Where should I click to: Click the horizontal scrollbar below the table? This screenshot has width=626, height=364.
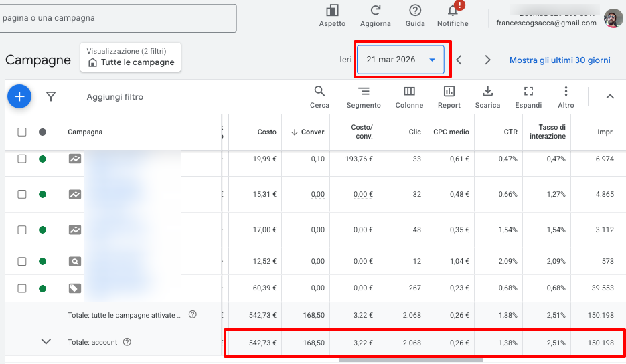(x=410, y=360)
